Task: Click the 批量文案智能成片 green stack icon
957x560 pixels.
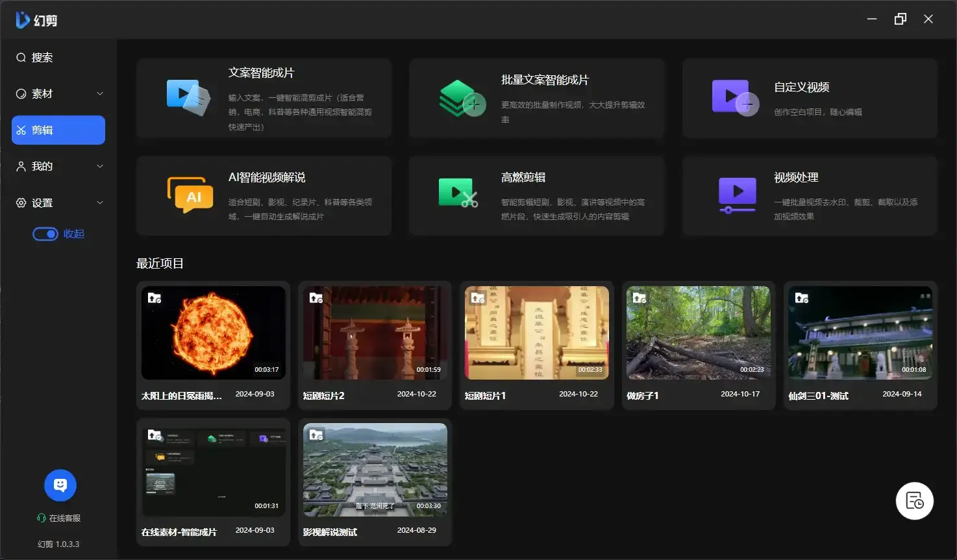Action: pyautogui.click(x=462, y=99)
